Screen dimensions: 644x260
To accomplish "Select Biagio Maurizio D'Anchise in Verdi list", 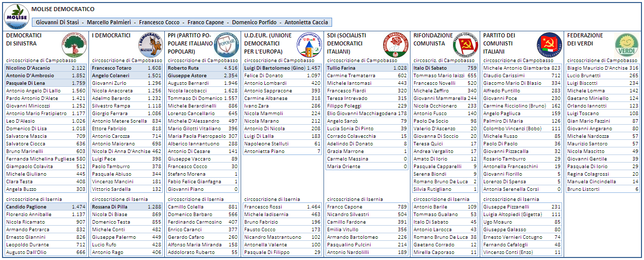I will 603,68.
